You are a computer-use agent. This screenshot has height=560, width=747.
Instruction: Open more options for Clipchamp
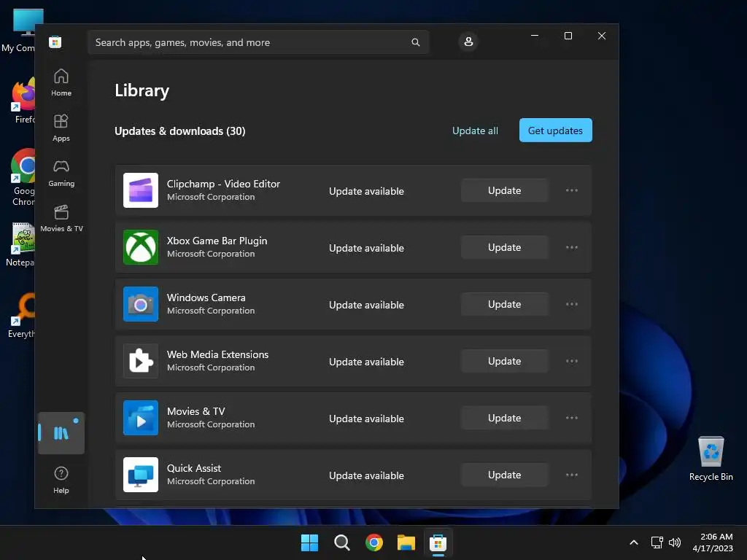click(x=572, y=190)
